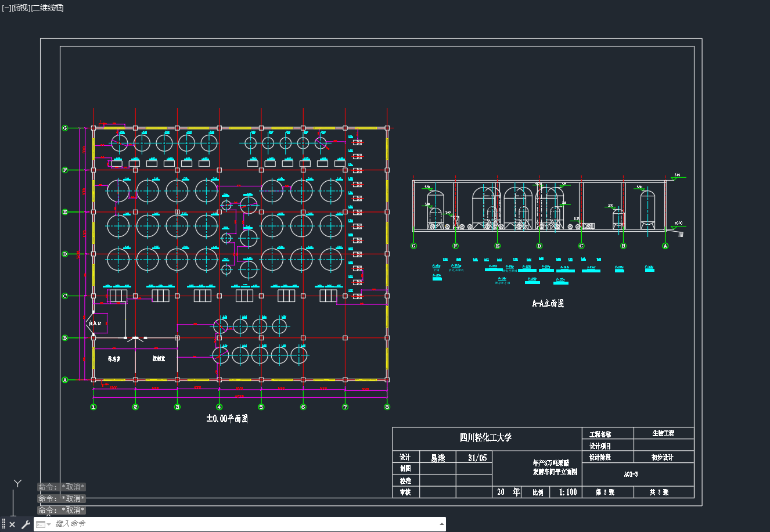Open the recent commands prompt icon
The height and width of the screenshot is (532, 770).
[x=41, y=524]
